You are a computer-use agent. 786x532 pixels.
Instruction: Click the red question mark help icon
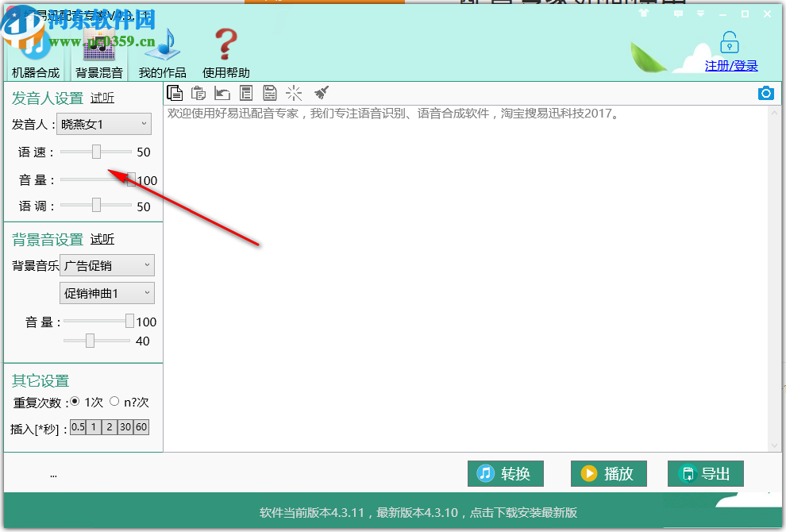click(x=226, y=44)
